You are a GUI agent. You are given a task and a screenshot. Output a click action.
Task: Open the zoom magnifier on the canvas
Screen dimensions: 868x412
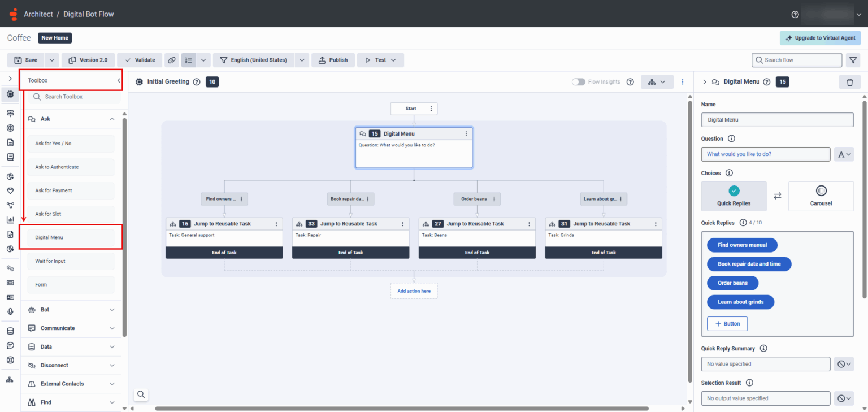(x=140, y=394)
